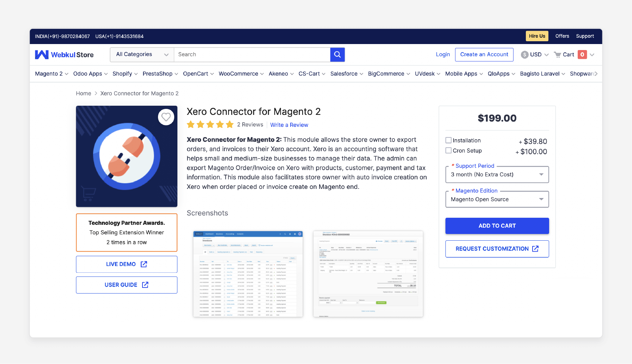This screenshot has width=632, height=364.
Task: Expand the cart dropdown arrow
Action: (592, 55)
